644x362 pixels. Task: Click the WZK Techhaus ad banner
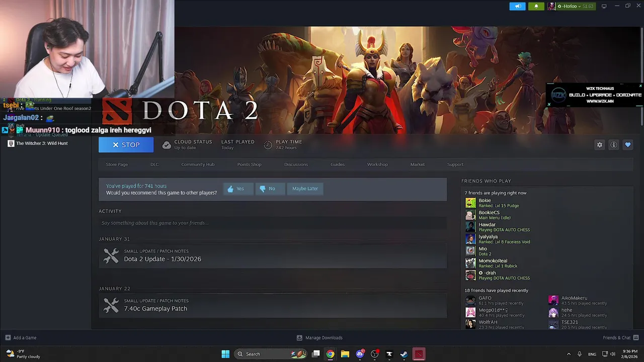(x=595, y=95)
